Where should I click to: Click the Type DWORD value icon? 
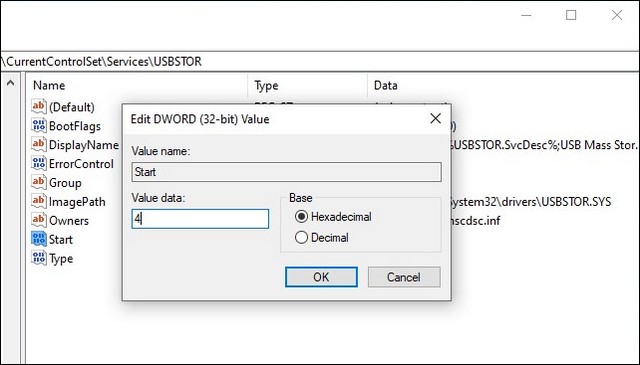click(x=39, y=258)
